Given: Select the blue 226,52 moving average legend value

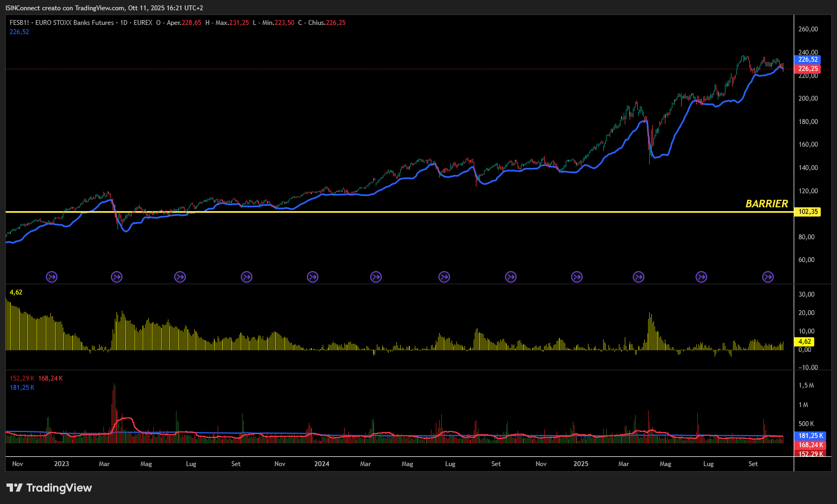Looking at the screenshot, I should click(19, 32).
